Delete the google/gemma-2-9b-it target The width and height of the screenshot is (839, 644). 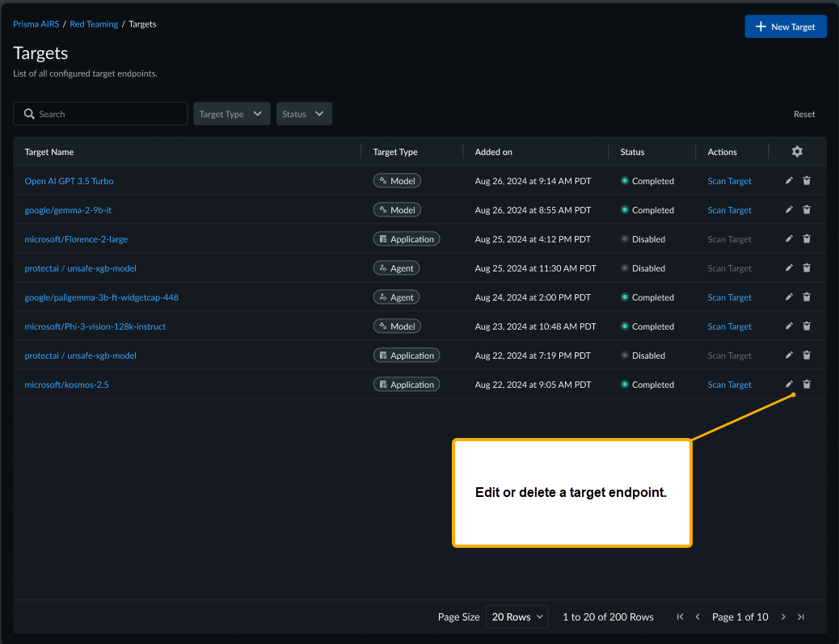tap(807, 210)
